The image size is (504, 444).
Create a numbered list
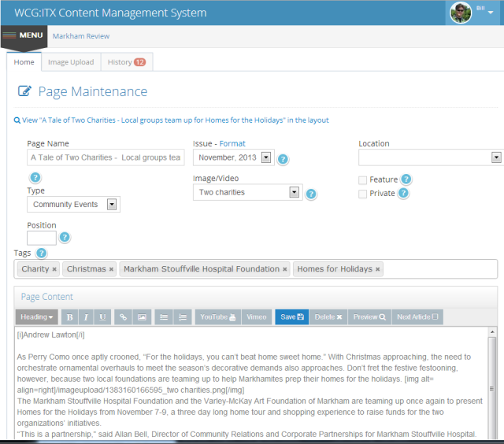click(182, 317)
